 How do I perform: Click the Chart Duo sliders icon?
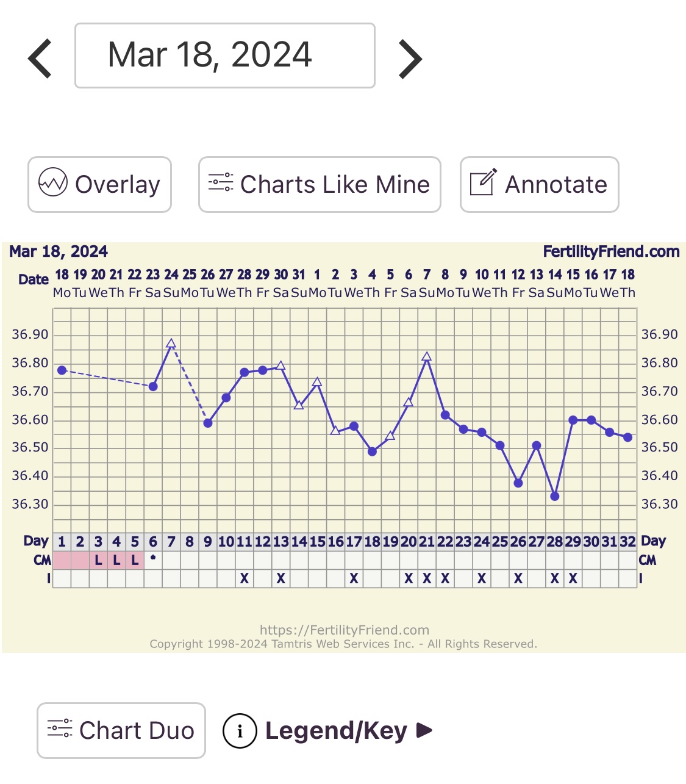(x=60, y=728)
